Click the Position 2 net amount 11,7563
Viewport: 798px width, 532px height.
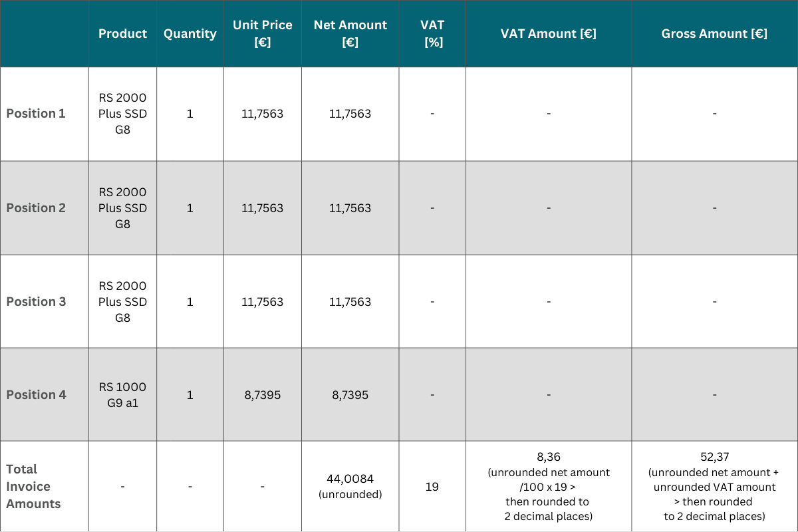tap(350, 208)
